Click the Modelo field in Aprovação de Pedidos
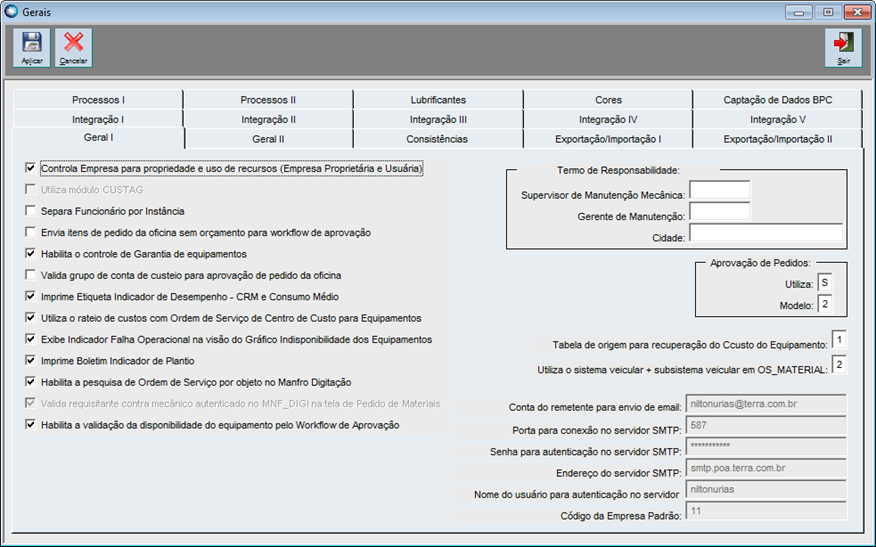The image size is (876, 547). pos(825,304)
